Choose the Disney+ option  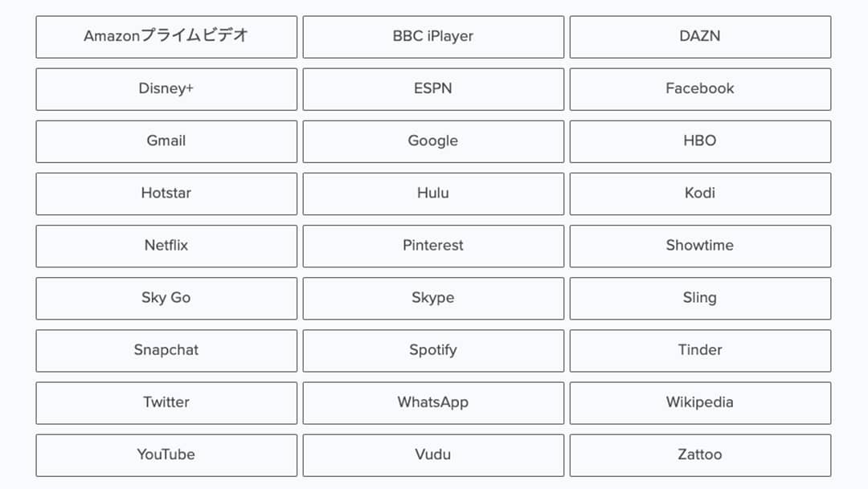click(x=166, y=89)
